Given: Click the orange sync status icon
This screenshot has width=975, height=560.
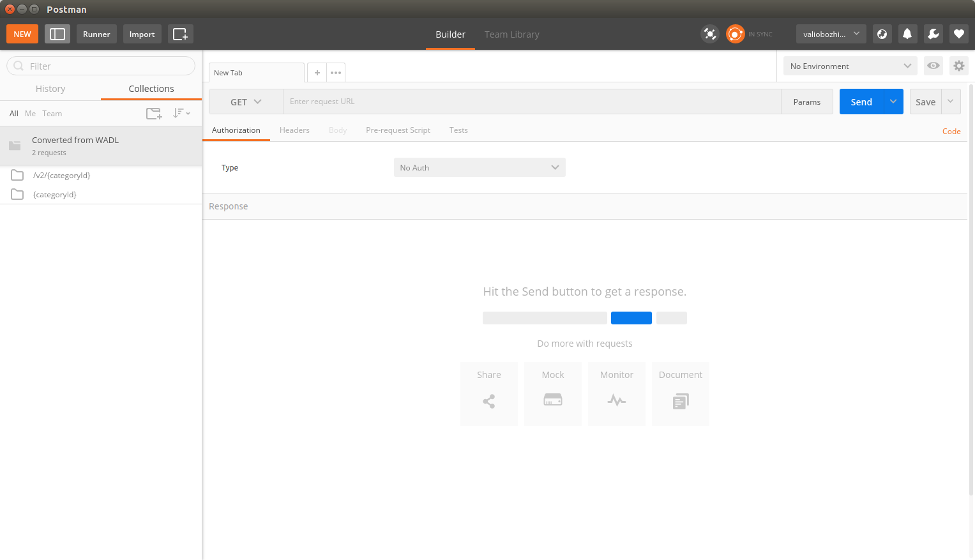Looking at the screenshot, I should click(736, 34).
